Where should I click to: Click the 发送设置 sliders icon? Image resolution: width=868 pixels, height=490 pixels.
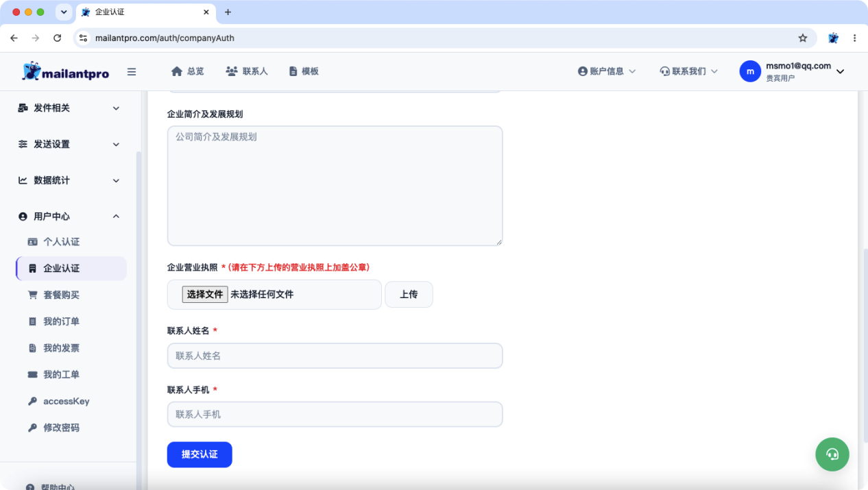point(23,145)
